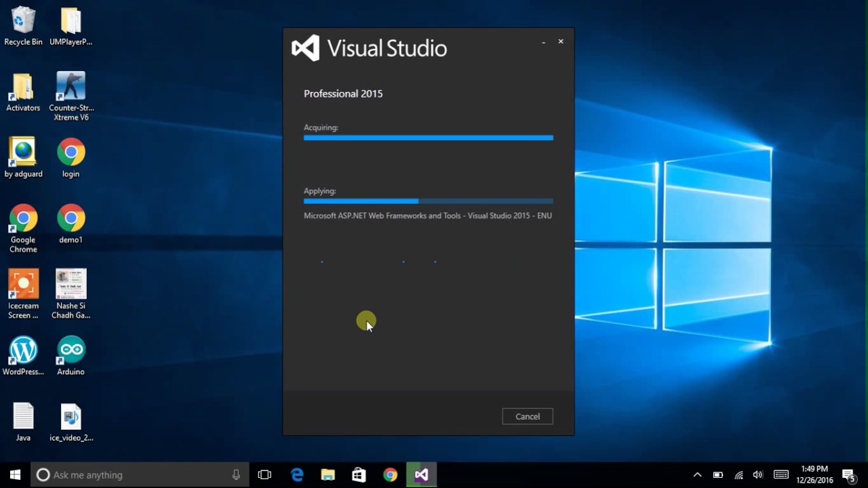The image size is (868, 488).
Task: Select the Java file on desktop
Action: (x=23, y=422)
